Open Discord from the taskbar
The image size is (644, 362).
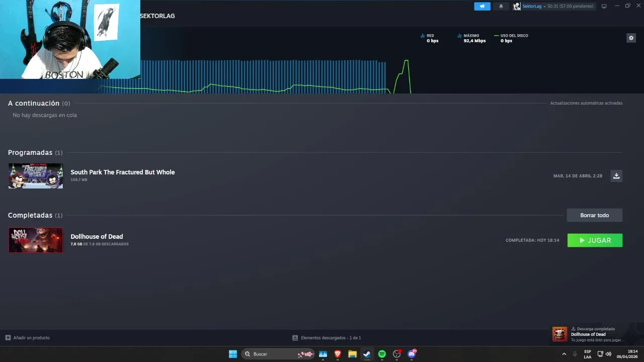(x=412, y=354)
